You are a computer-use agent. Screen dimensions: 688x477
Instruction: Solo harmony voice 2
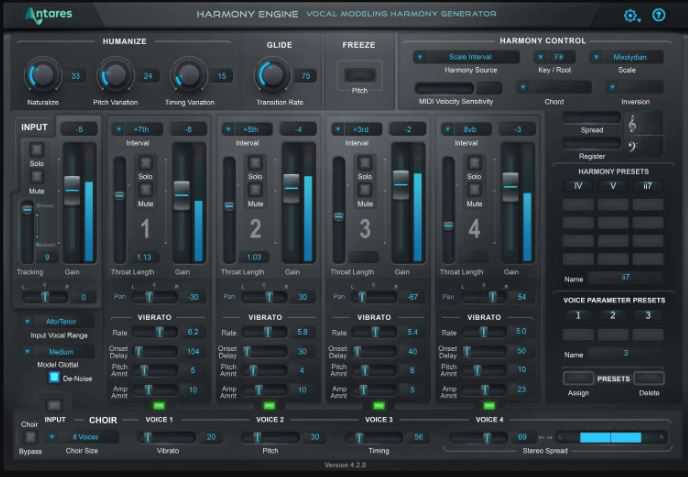255,163
